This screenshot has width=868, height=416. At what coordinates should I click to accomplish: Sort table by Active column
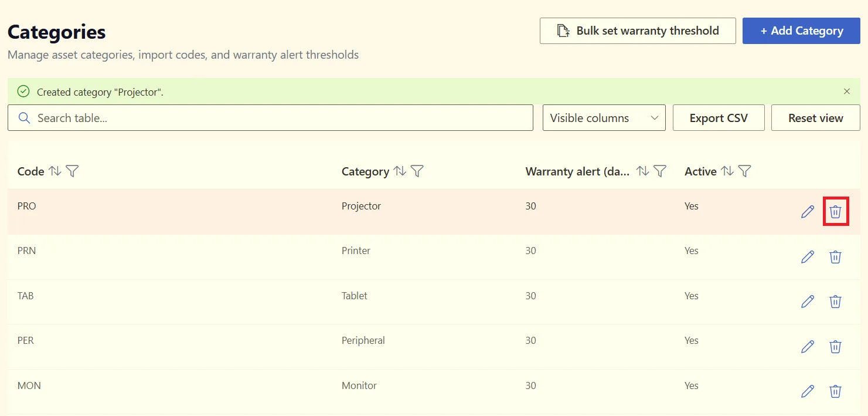727,171
